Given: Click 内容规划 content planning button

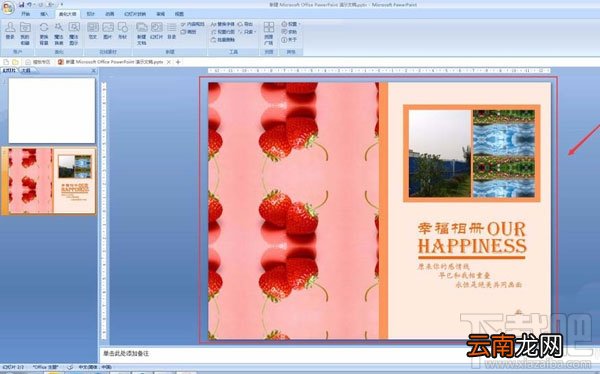Looking at the screenshot, I should coord(193,24).
